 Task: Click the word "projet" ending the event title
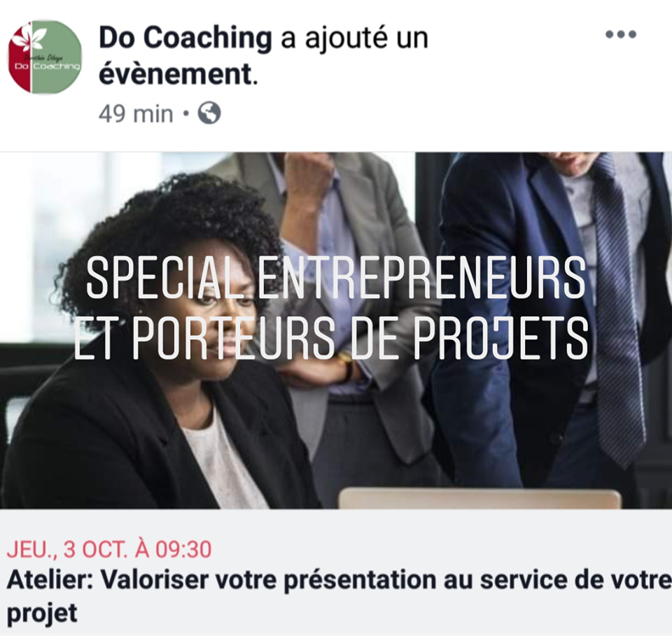click(42, 614)
